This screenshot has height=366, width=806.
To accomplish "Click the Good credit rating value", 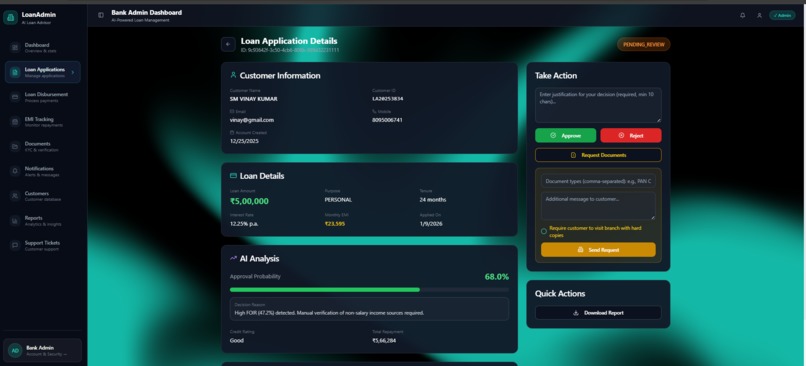I will pos(237,340).
